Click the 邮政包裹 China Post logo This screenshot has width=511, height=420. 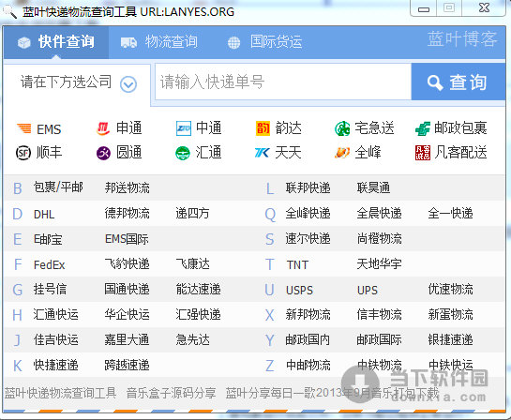pos(423,128)
